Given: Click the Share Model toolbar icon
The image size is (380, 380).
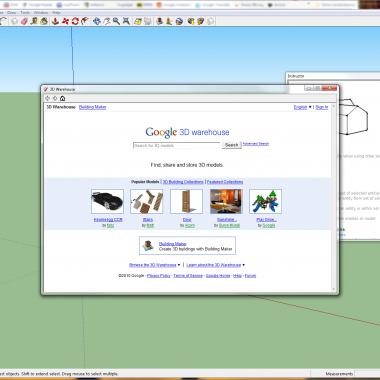Looking at the screenshot, I should [x=201, y=21].
